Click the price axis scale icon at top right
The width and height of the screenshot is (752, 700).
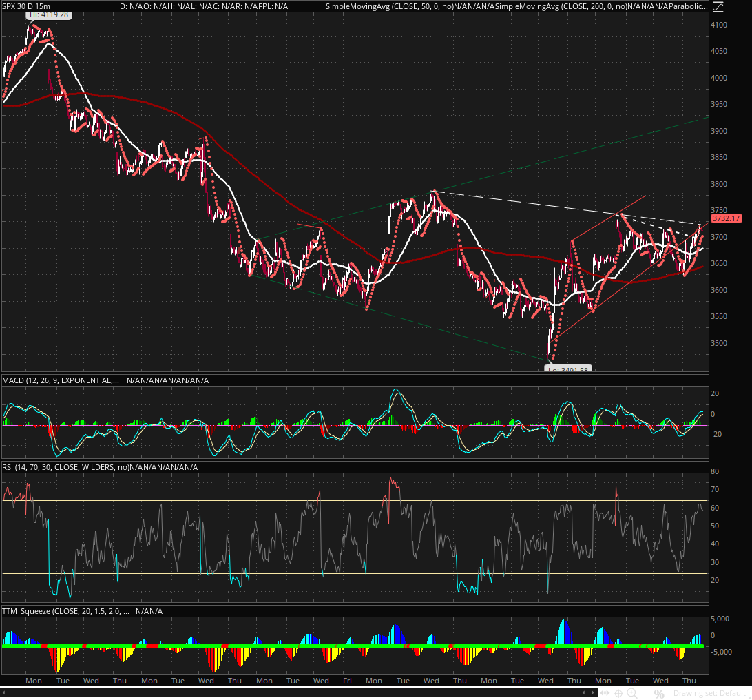pos(718,7)
